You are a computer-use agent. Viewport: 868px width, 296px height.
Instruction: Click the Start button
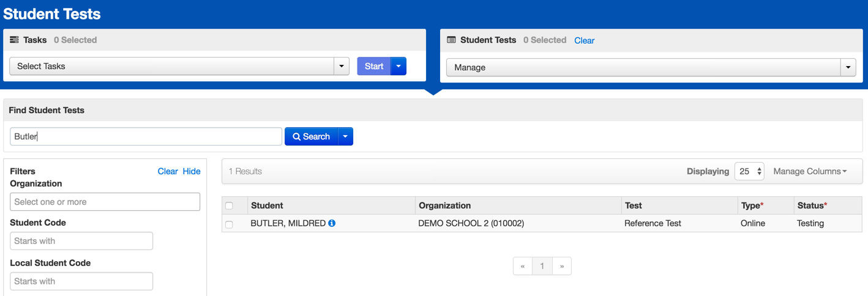tap(373, 66)
